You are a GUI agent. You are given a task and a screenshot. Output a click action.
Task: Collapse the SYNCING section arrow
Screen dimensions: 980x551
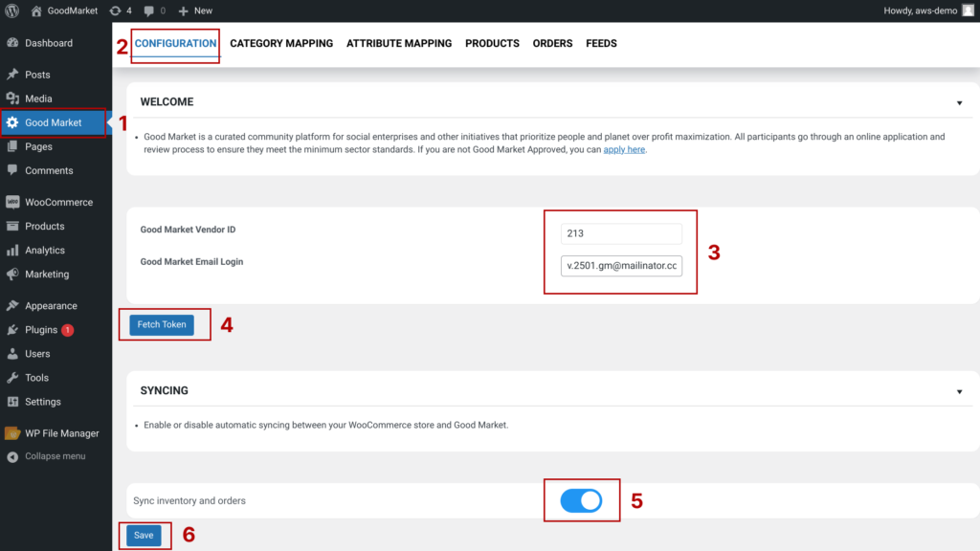click(959, 391)
